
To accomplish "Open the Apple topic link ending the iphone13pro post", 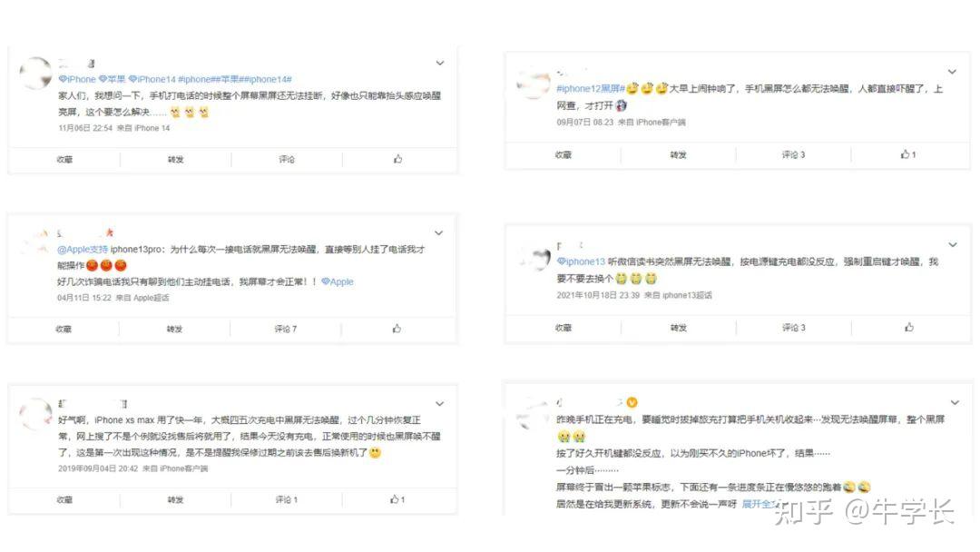I will [x=338, y=281].
